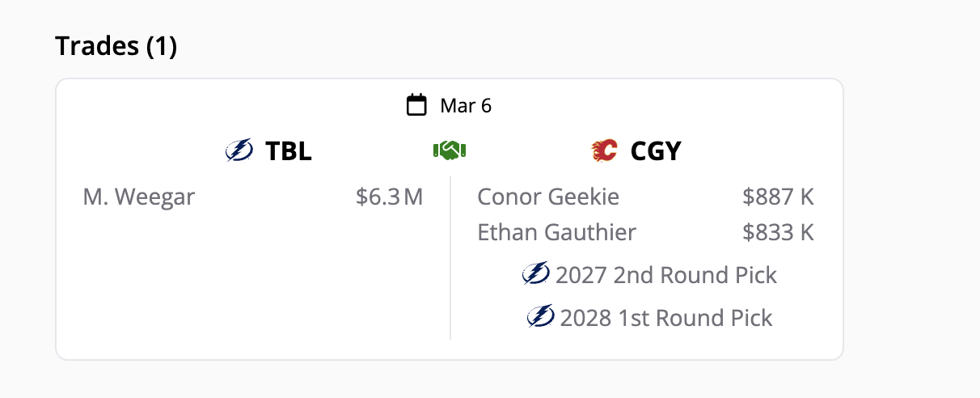Open Ethan Gauthier player name
This screenshot has width=980, height=398.
pos(557,233)
